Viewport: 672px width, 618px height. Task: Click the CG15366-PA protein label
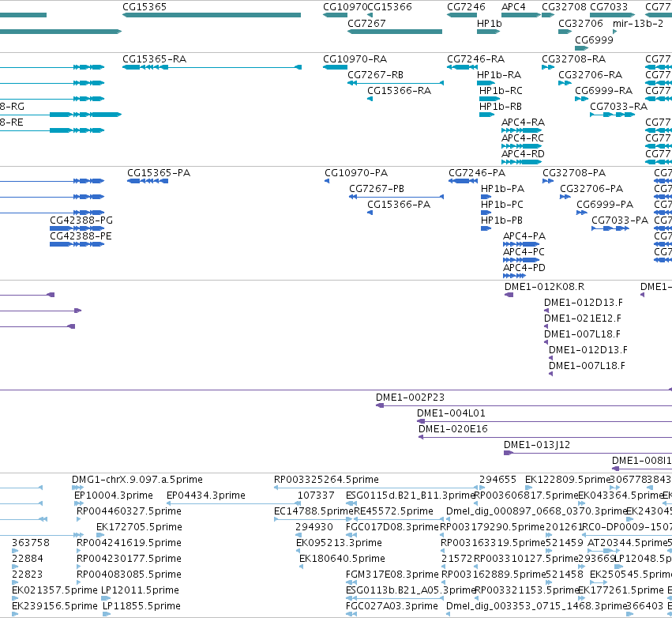pyautogui.click(x=399, y=205)
